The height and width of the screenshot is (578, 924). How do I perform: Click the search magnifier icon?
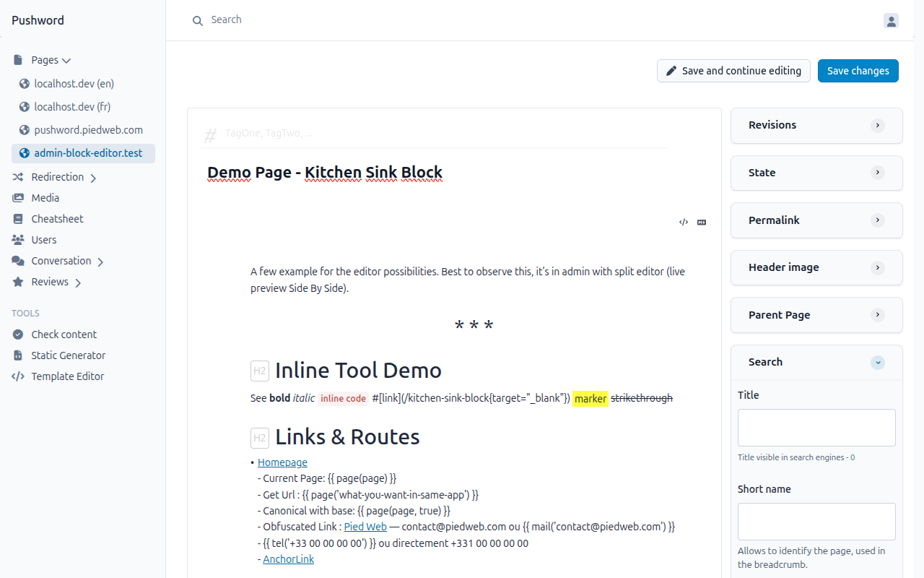click(x=198, y=20)
